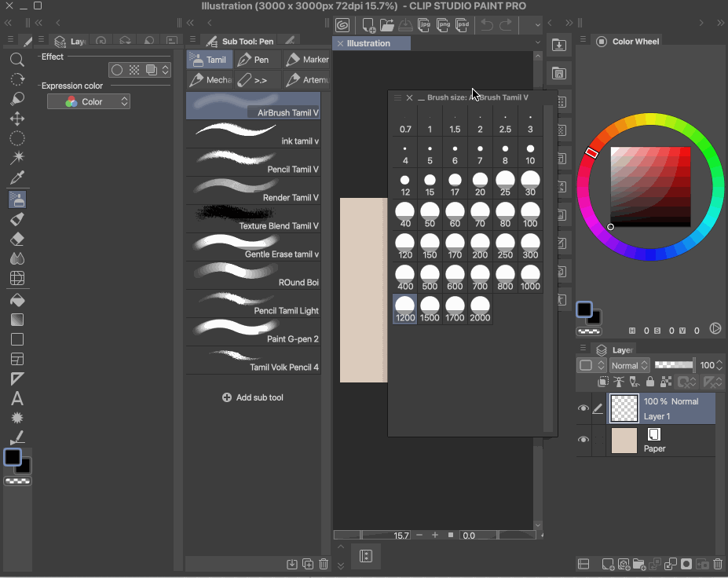
Task: Toggle lock layer icon in Layer panel
Action: point(650,382)
